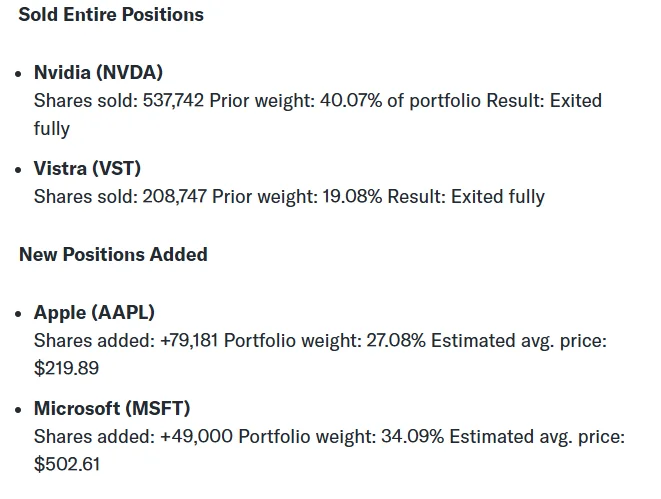Click Nvidia's shares sold figure 537,742
661x499 pixels.
172,101
